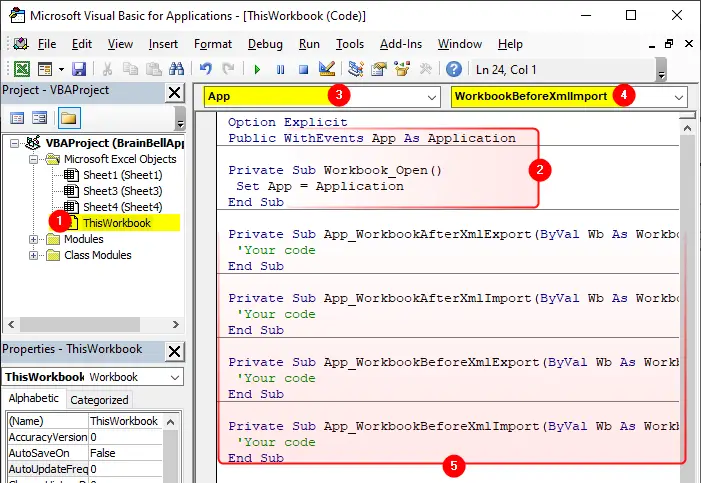Open Find with the binoculars icon
The width and height of the screenshot is (701, 483).
pos(176,69)
